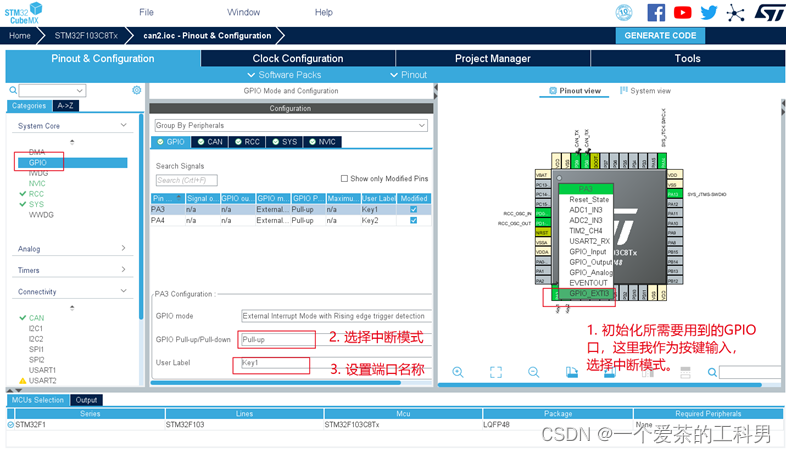Open the Tools tab
786x453 pixels.
[687, 59]
